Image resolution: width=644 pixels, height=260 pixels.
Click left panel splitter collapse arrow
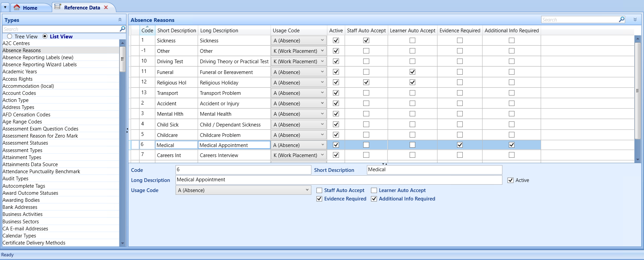(127, 130)
